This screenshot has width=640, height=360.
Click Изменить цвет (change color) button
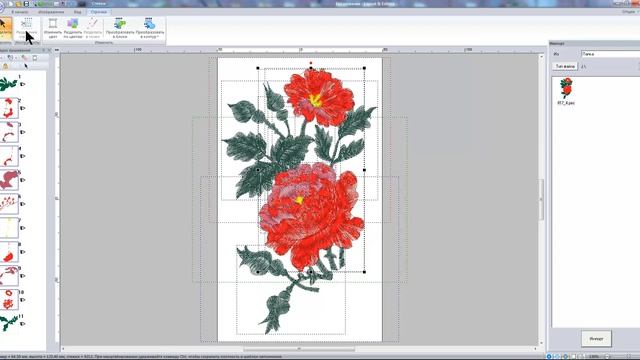pyautogui.click(x=53, y=28)
